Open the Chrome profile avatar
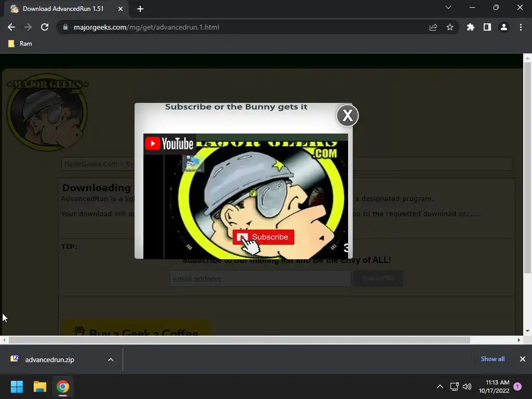The width and height of the screenshot is (532, 399). 504,27
